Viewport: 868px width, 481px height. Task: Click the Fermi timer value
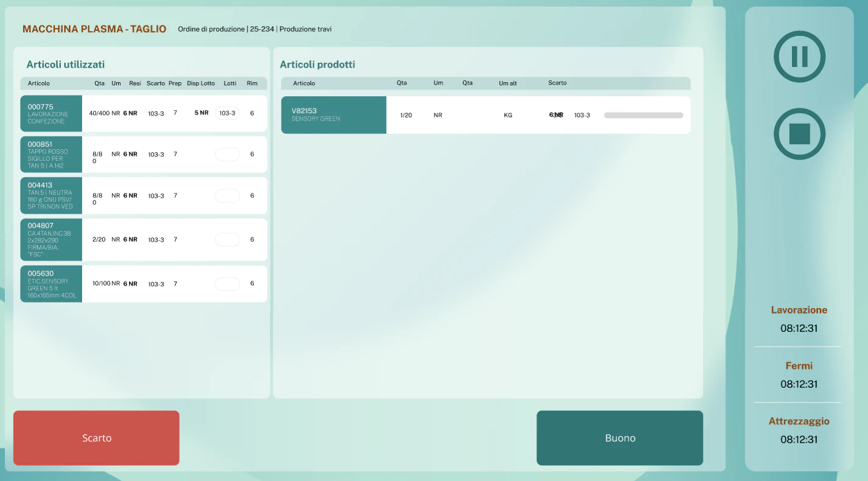pos(799,384)
